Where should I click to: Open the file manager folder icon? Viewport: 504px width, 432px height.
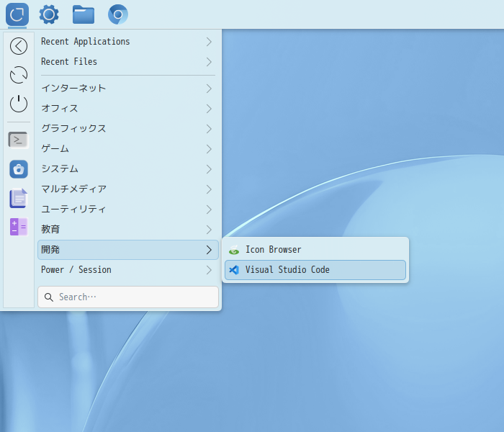84,14
